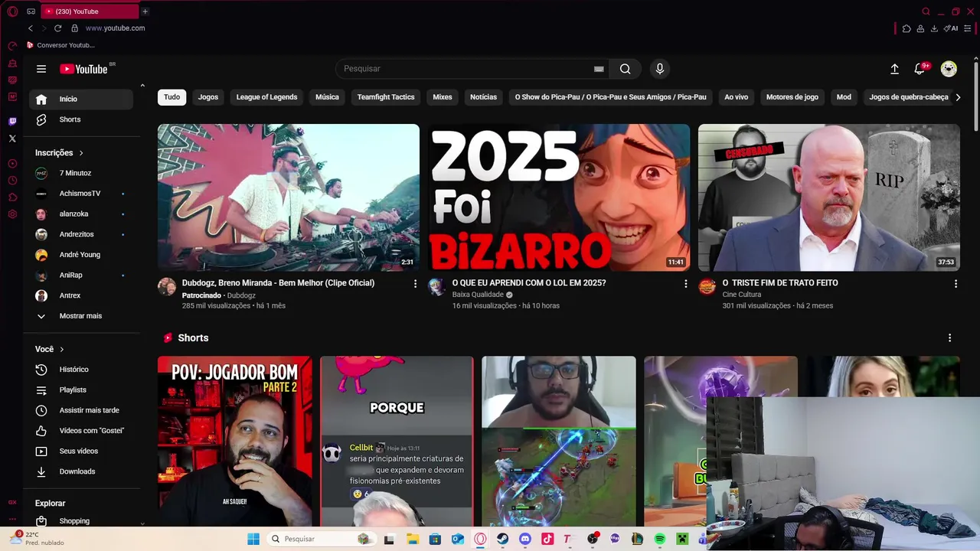Open the Opera sidebar settings gear
Viewport: 980px width, 551px height.
[12, 214]
